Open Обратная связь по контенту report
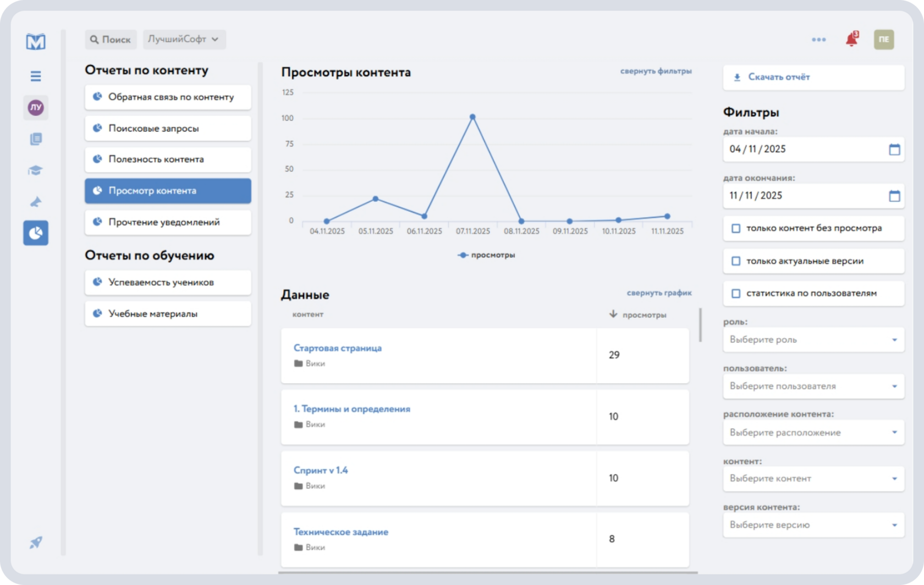The height and width of the screenshot is (585, 924). coord(168,97)
